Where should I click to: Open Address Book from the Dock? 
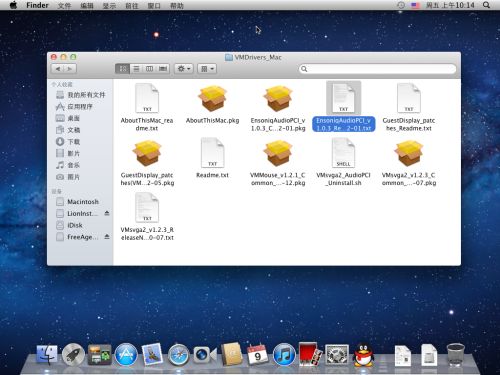231,354
